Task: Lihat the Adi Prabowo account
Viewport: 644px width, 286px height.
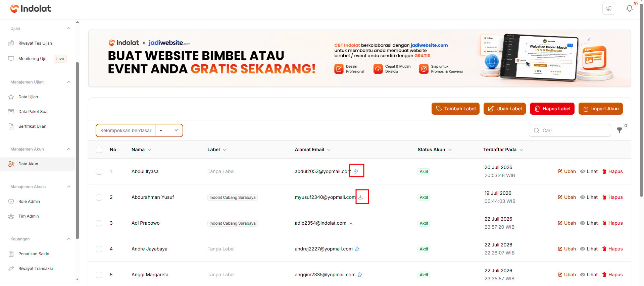Action: 589,223
